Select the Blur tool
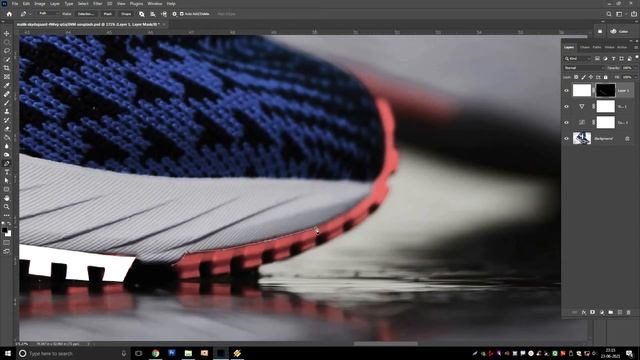This screenshot has height=360, width=640. 7,146
